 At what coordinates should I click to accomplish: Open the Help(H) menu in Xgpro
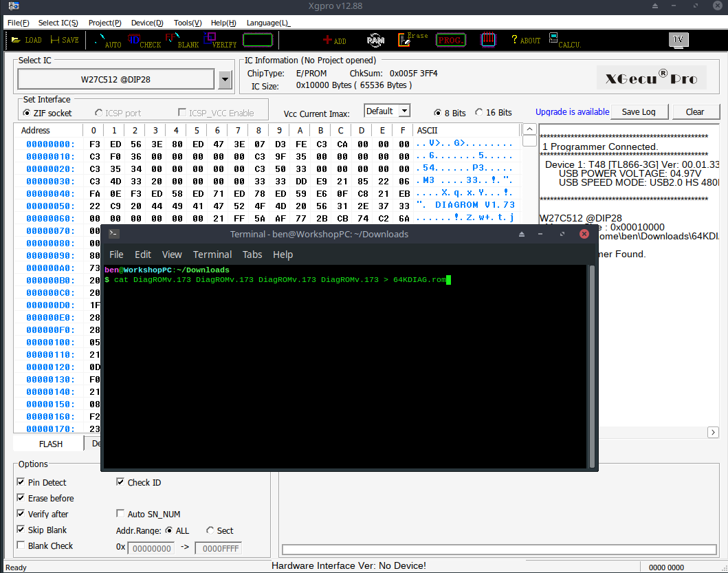pyautogui.click(x=223, y=23)
